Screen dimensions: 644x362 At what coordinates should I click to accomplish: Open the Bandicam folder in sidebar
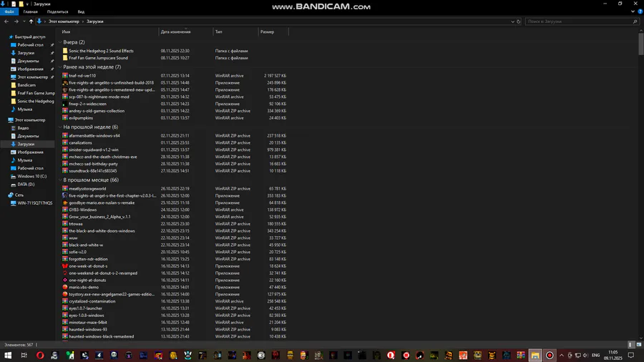click(26, 85)
